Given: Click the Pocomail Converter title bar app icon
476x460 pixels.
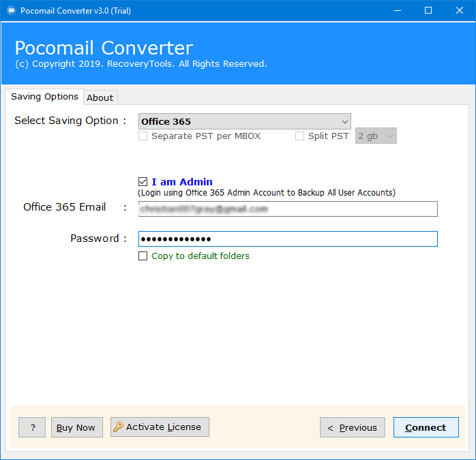Looking at the screenshot, I should tap(11, 11).
